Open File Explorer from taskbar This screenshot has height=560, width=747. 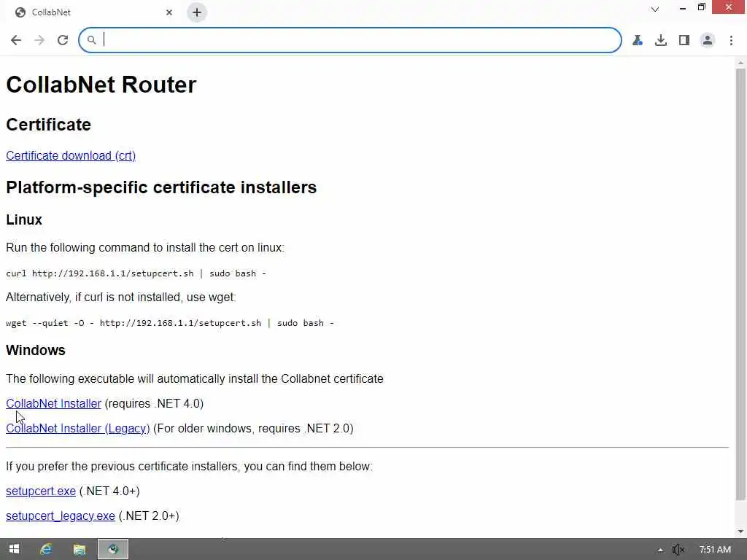pos(79,549)
